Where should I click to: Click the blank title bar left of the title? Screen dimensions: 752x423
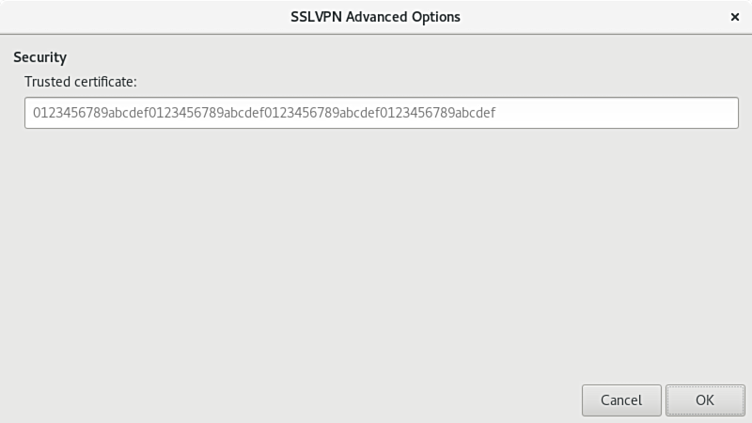[x=144, y=17]
